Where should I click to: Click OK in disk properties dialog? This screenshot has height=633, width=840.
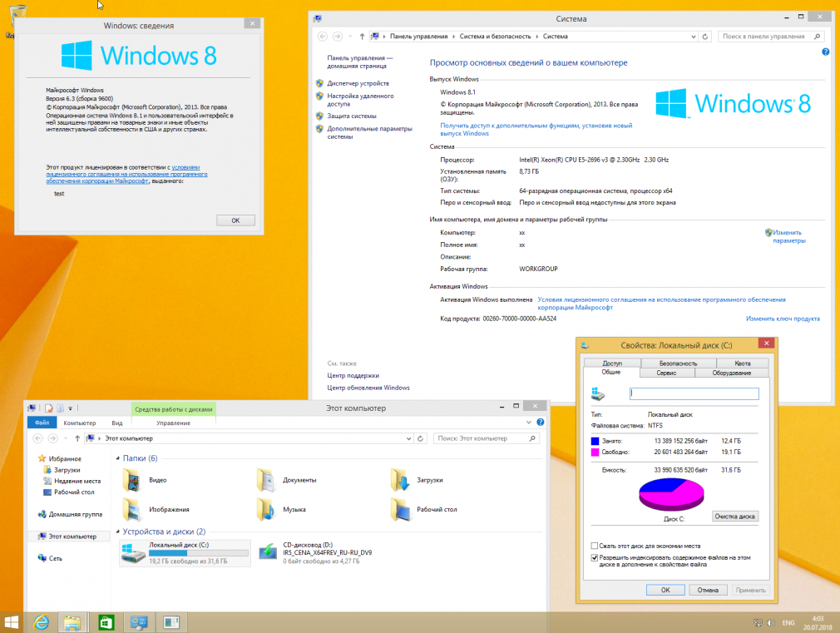[665, 590]
